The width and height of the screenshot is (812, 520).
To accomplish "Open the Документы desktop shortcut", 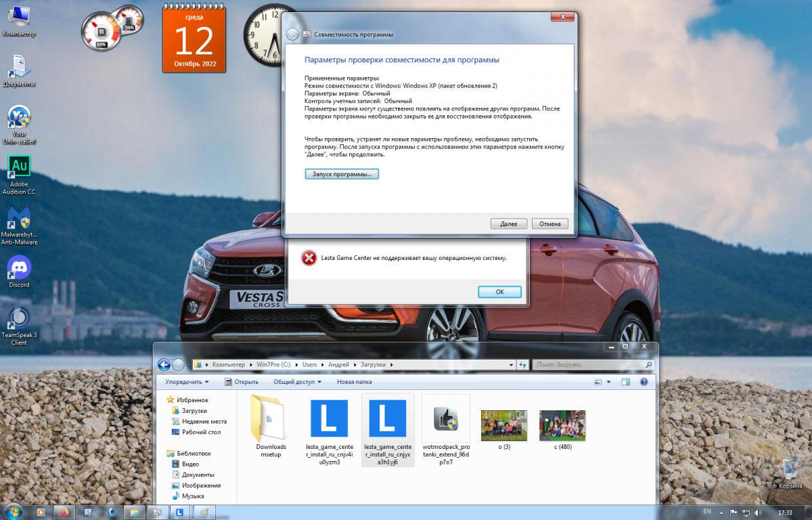I will point(19,71).
